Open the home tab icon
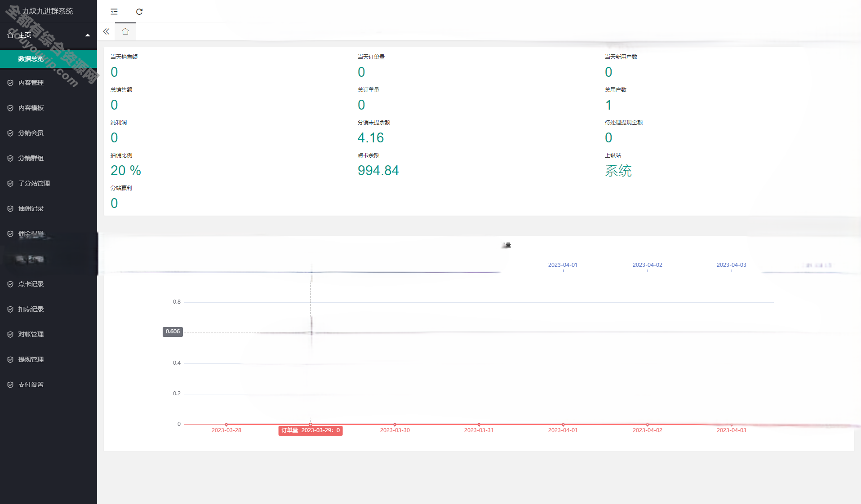The height and width of the screenshot is (504, 861). [125, 31]
